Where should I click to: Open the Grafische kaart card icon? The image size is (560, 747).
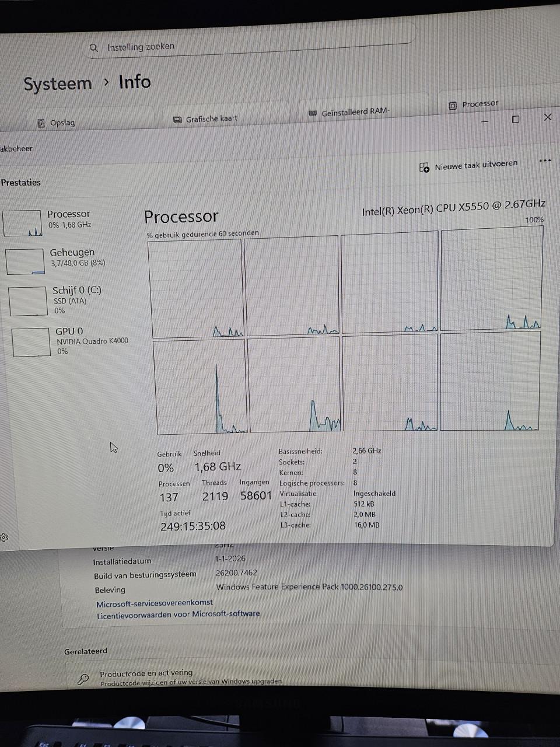pos(177,120)
